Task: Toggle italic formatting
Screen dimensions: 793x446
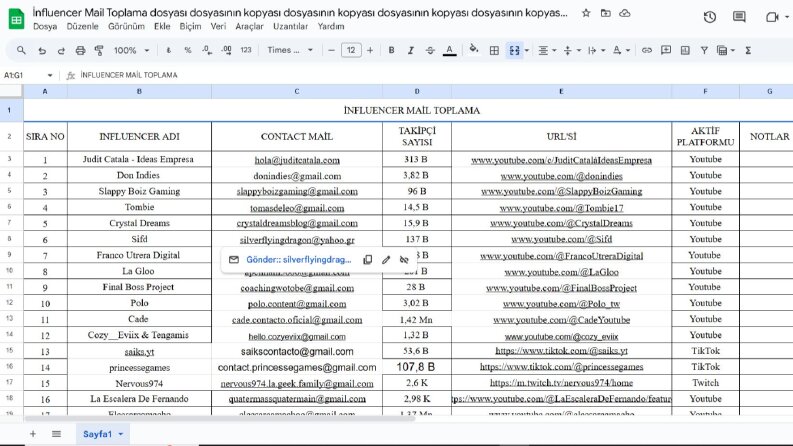Action: tap(411, 50)
